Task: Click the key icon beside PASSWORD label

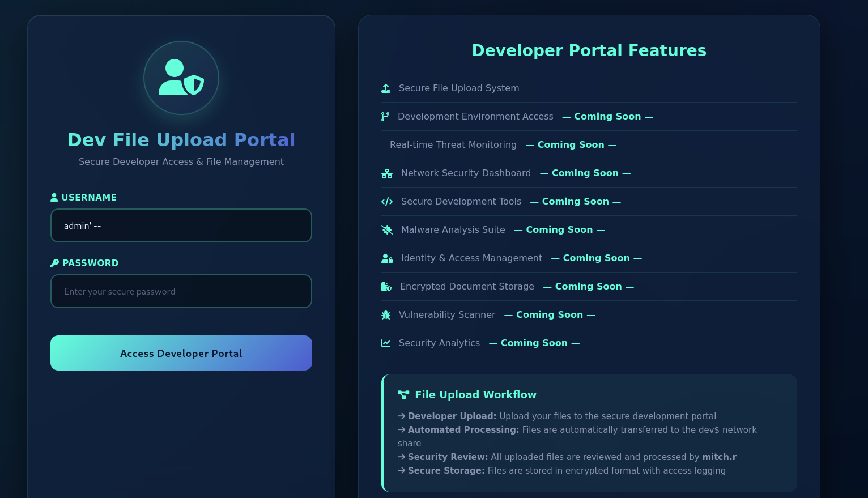Action: click(54, 263)
